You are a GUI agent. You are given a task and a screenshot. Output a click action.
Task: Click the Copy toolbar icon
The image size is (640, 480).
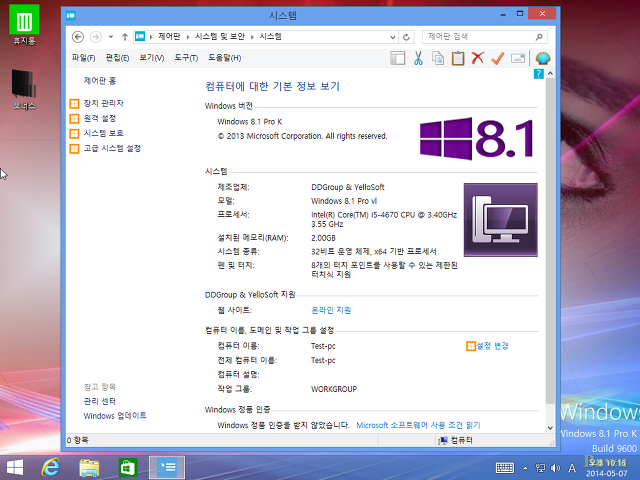[x=438, y=58]
